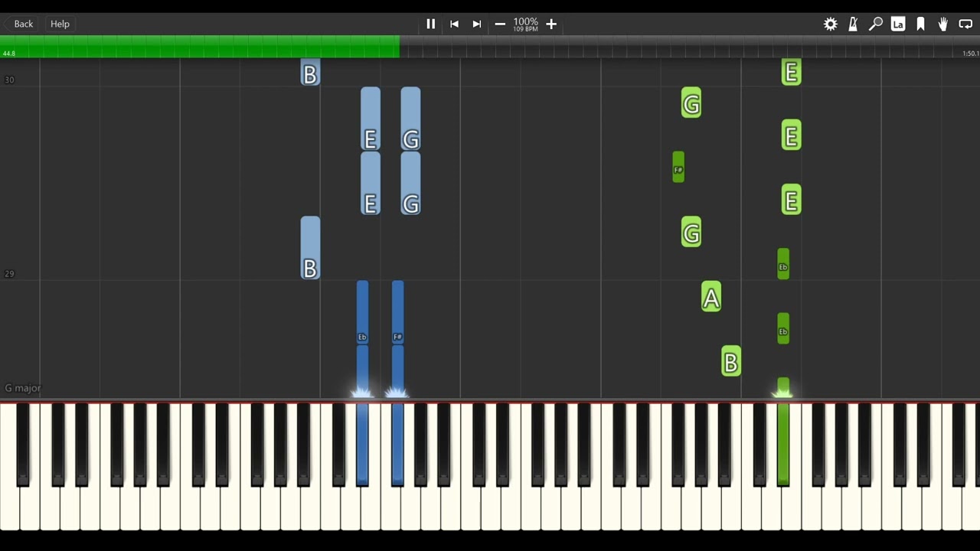Viewport: 980px width, 551px height.
Task: Click the pressed blue F# piano key
Action: coord(397,444)
